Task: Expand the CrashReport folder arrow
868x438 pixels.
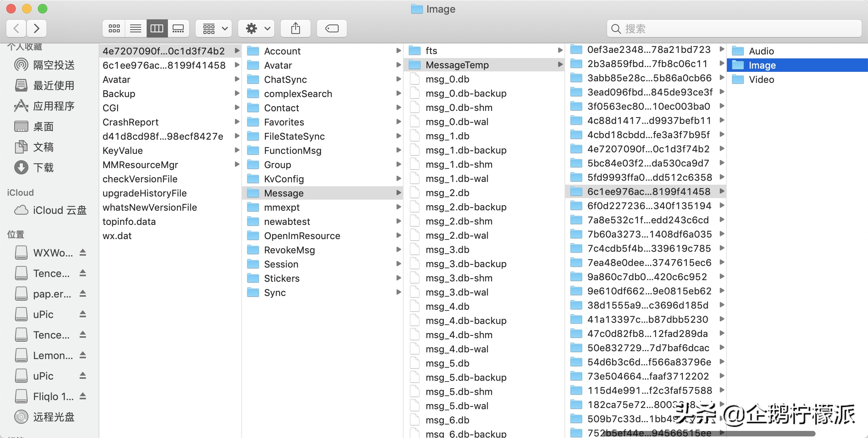Action: (x=237, y=122)
